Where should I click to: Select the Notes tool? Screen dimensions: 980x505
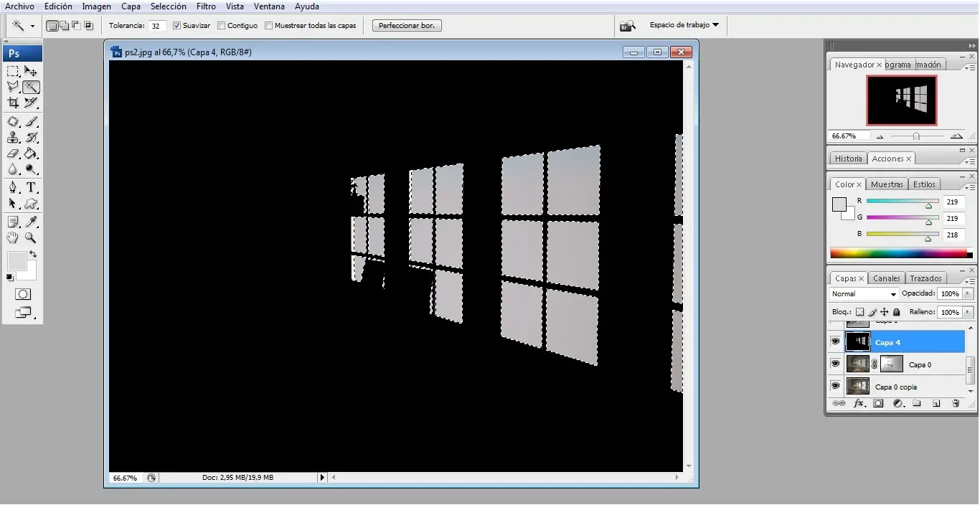click(x=13, y=222)
